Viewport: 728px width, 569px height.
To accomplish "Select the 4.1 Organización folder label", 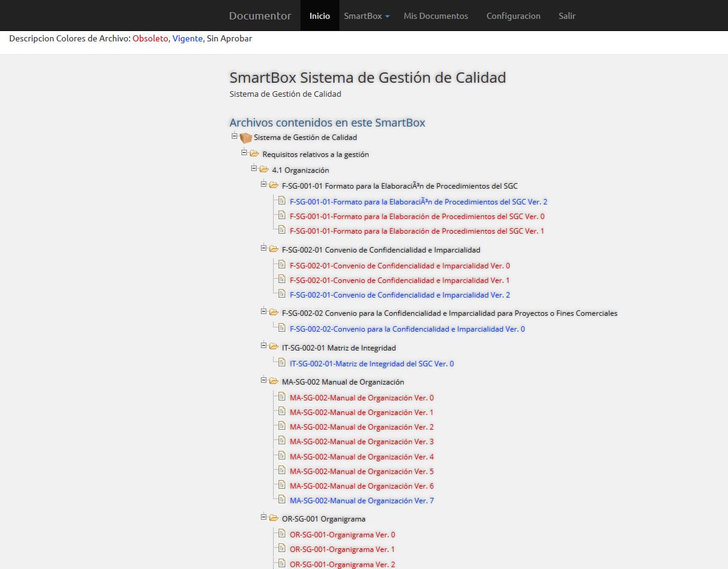I will click(300, 170).
